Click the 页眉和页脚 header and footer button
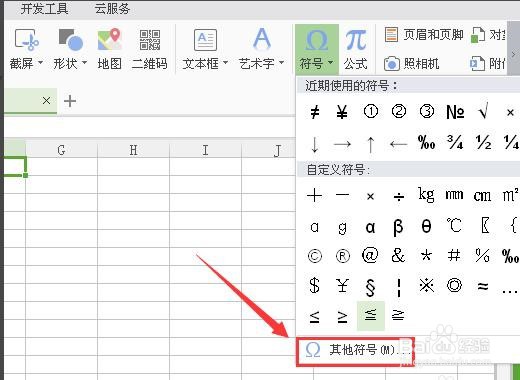 click(424, 34)
